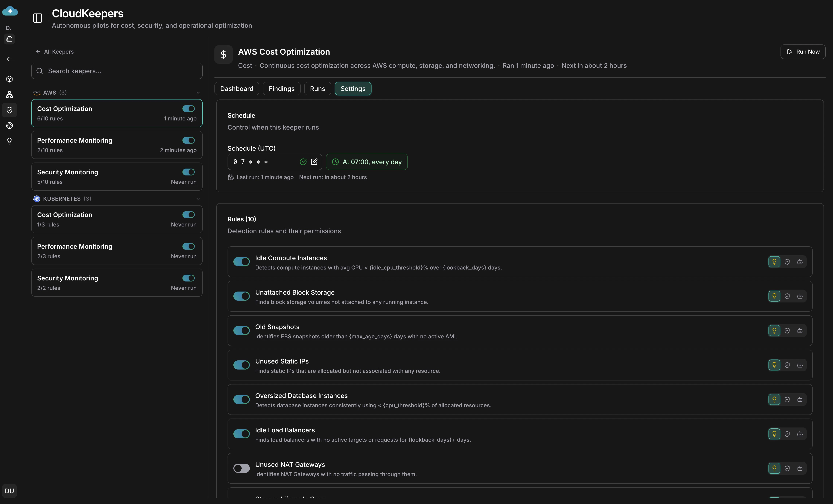Open the lightbulb icon in the left sidebar
The height and width of the screenshot is (504, 833).
(x=9, y=141)
